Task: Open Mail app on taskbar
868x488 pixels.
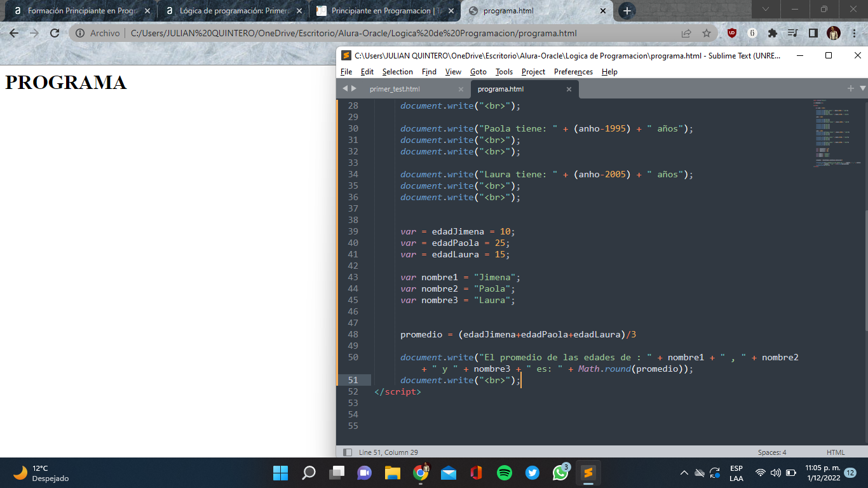Action: click(449, 473)
